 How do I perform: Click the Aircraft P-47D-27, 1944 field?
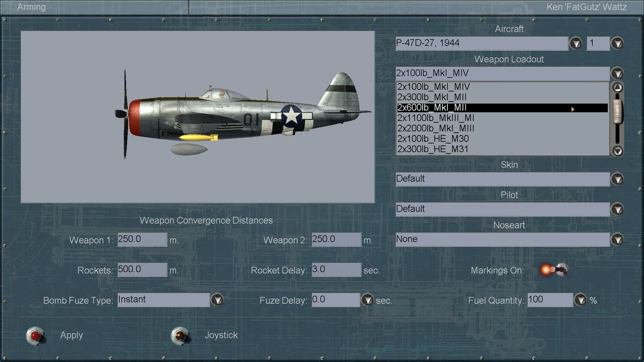pyautogui.click(x=481, y=43)
